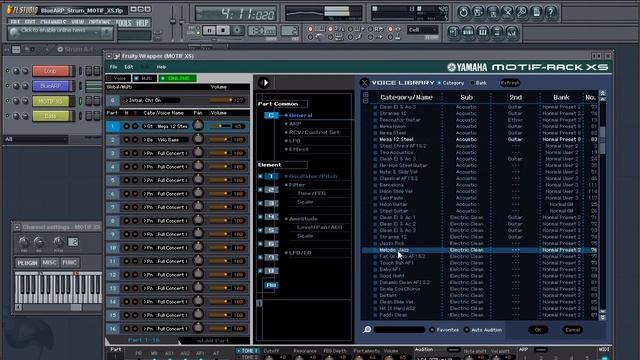Switch to the PLUGIN tab in Channel settings

pyautogui.click(x=27, y=263)
